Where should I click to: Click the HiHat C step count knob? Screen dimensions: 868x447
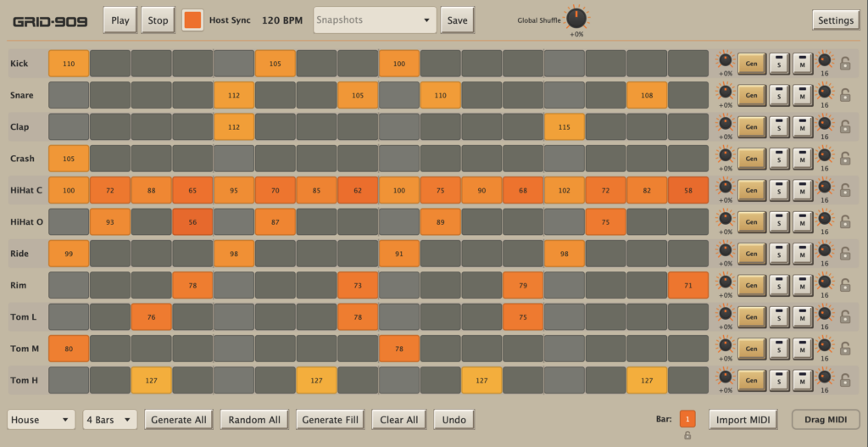(x=825, y=187)
